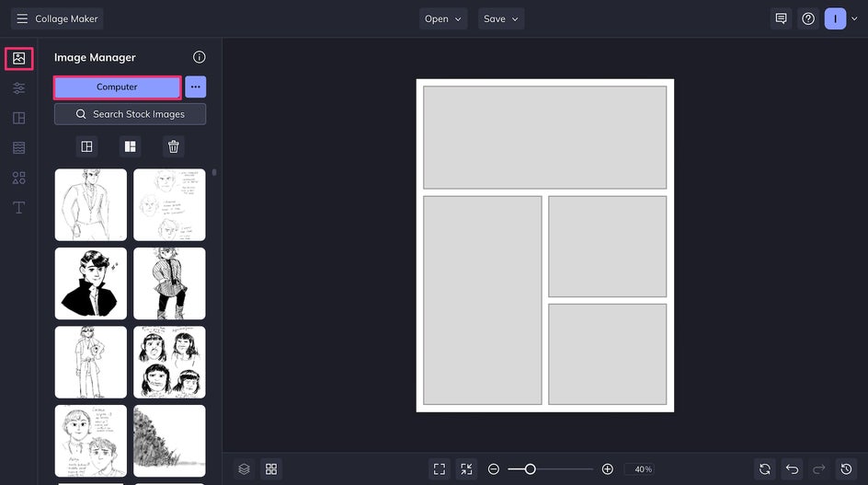Expand the Open dropdown
Screen dimensions: 868x485
(443, 18)
